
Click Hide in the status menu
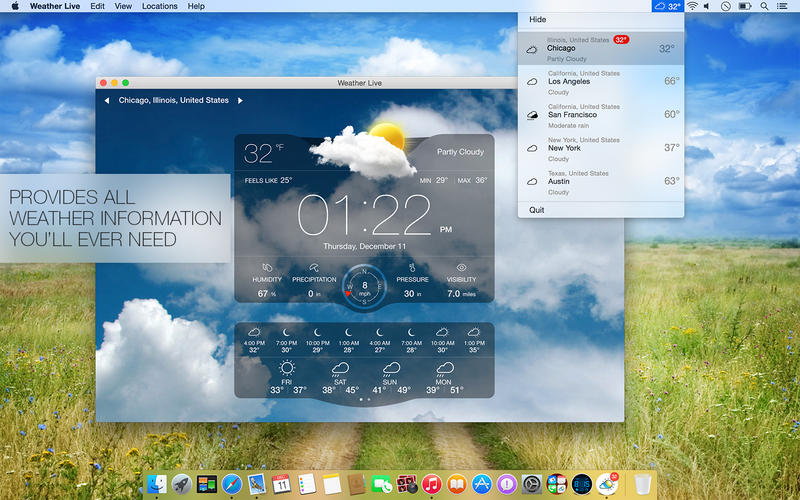coord(538,19)
